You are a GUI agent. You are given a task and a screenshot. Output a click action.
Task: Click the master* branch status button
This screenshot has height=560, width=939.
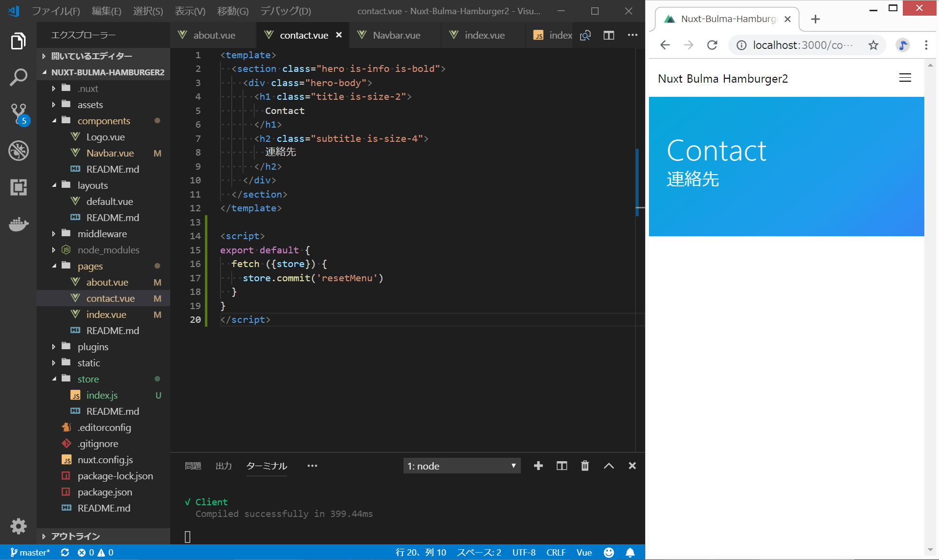coord(30,552)
